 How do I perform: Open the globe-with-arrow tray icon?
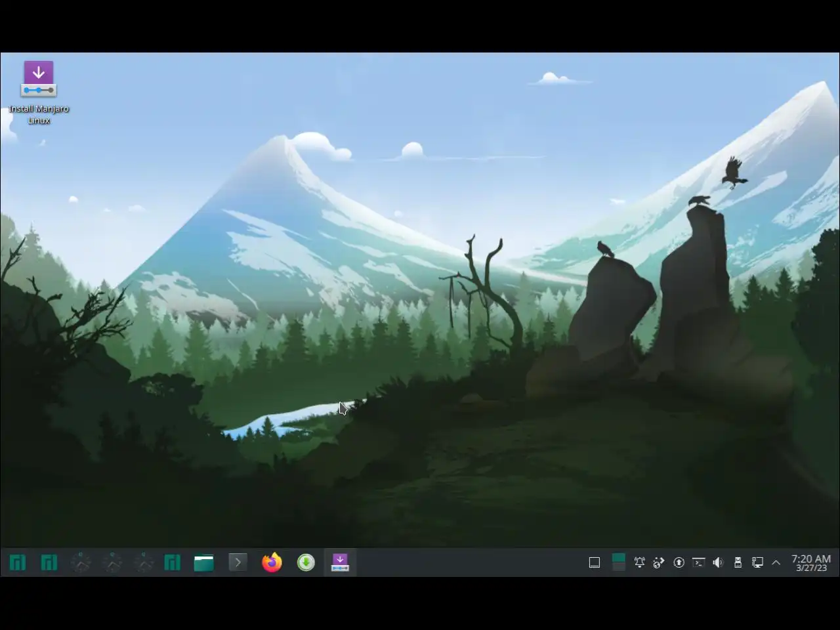pos(659,562)
